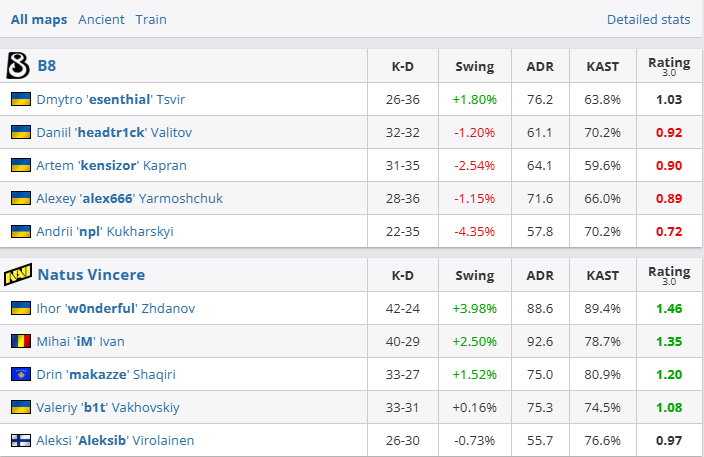Click the Kosovo flag beside makazze

[x=20, y=374]
